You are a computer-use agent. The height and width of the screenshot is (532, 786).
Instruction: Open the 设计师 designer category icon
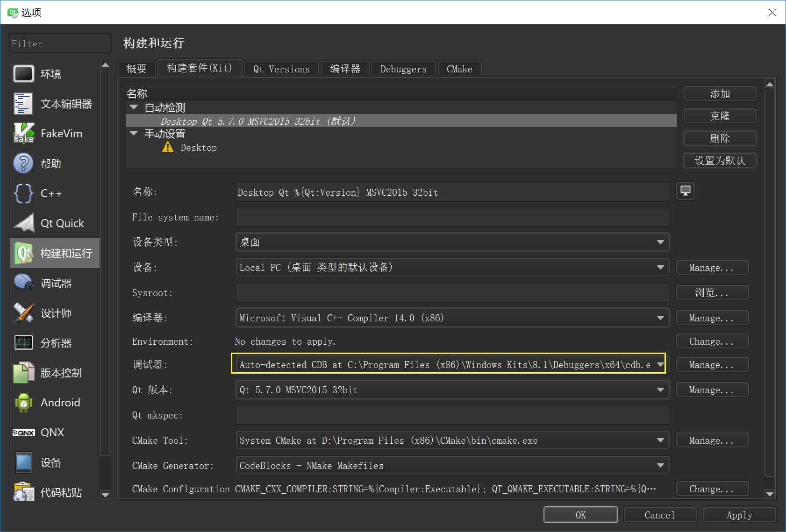click(23, 313)
